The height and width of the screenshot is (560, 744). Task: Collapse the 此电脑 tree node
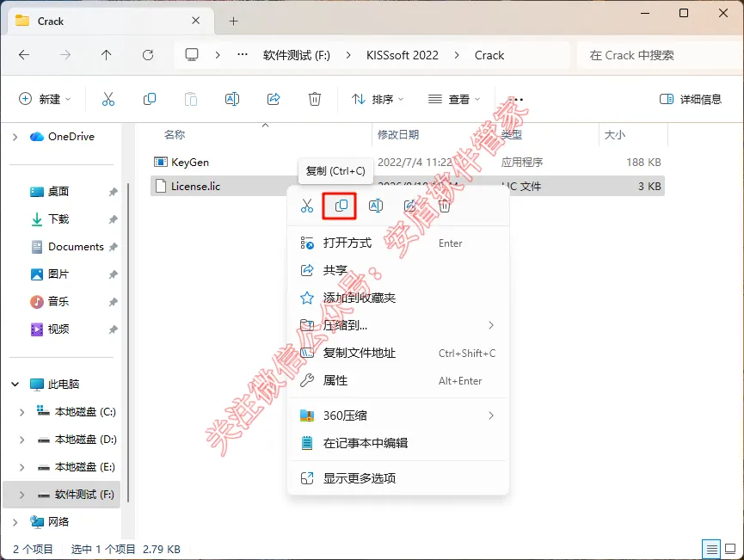15,384
